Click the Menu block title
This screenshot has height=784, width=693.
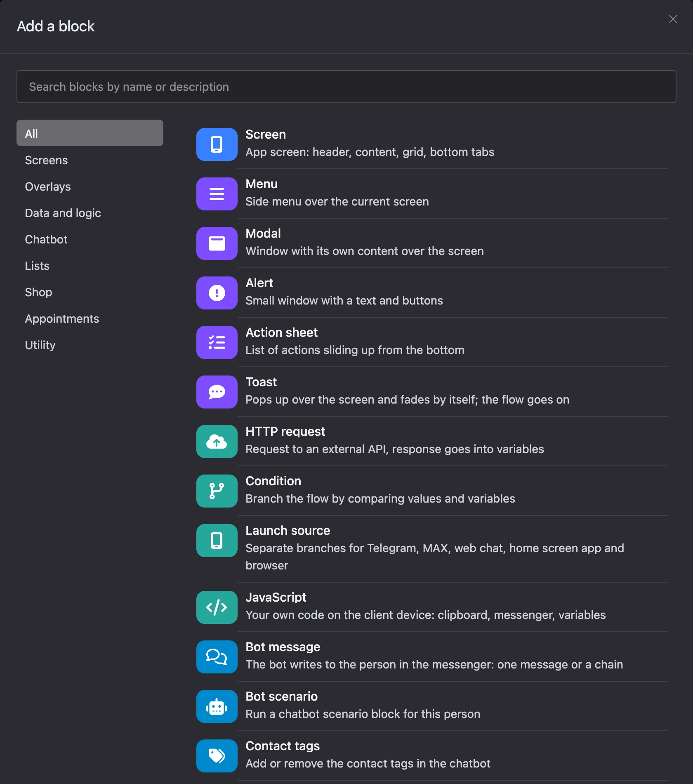tap(262, 184)
